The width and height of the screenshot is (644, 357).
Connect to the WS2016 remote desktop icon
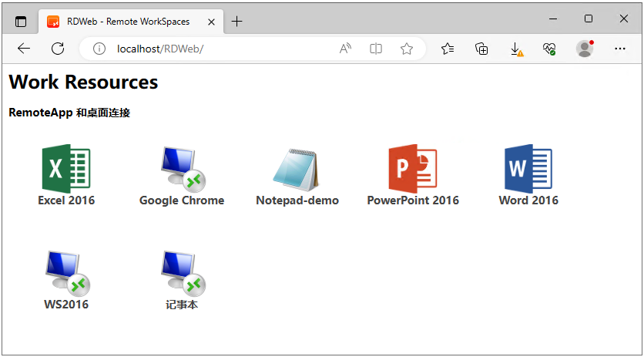click(x=66, y=273)
